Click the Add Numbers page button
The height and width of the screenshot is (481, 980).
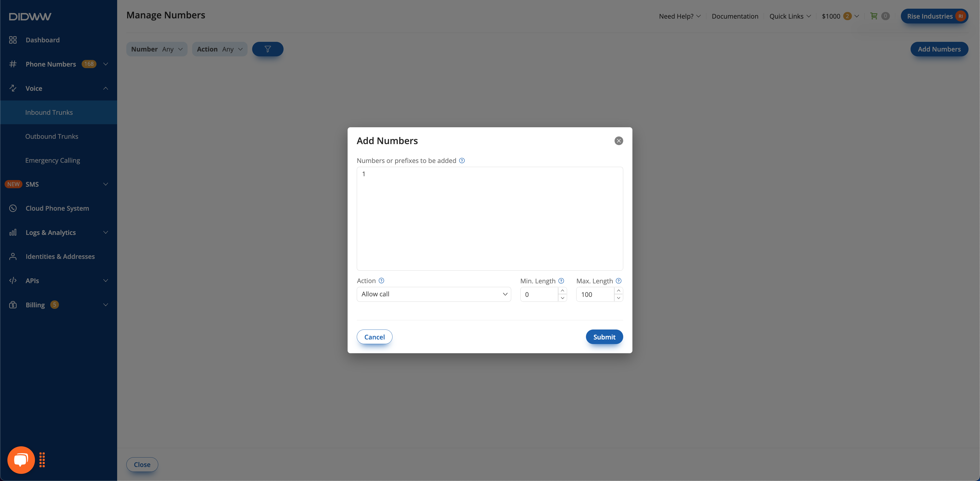click(x=939, y=49)
